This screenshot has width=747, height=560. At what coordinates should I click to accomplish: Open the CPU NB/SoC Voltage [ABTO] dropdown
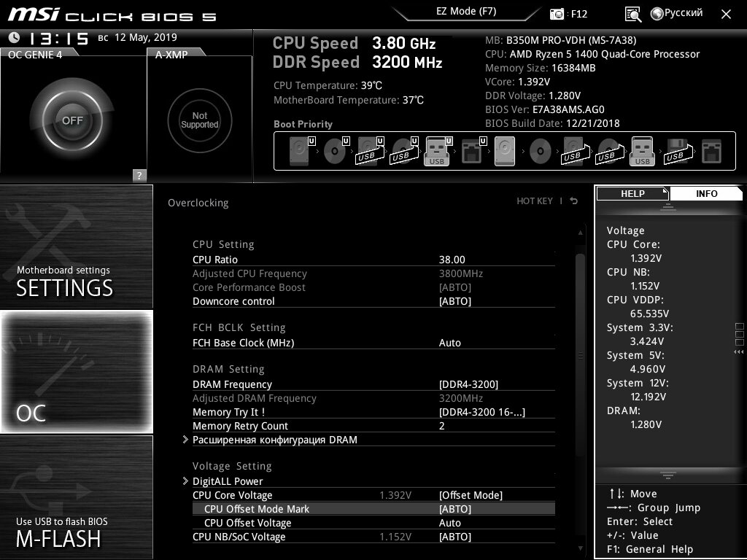[x=455, y=536]
